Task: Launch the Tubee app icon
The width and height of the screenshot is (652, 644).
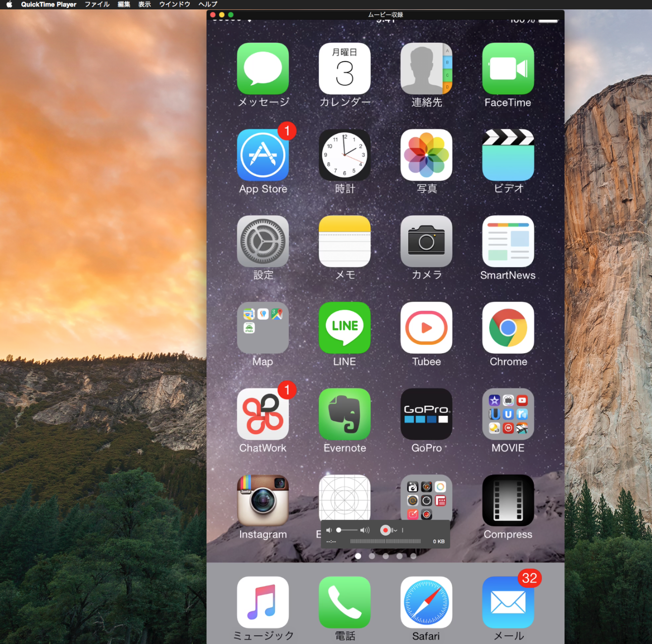Action: pyautogui.click(x=426, y=328)
